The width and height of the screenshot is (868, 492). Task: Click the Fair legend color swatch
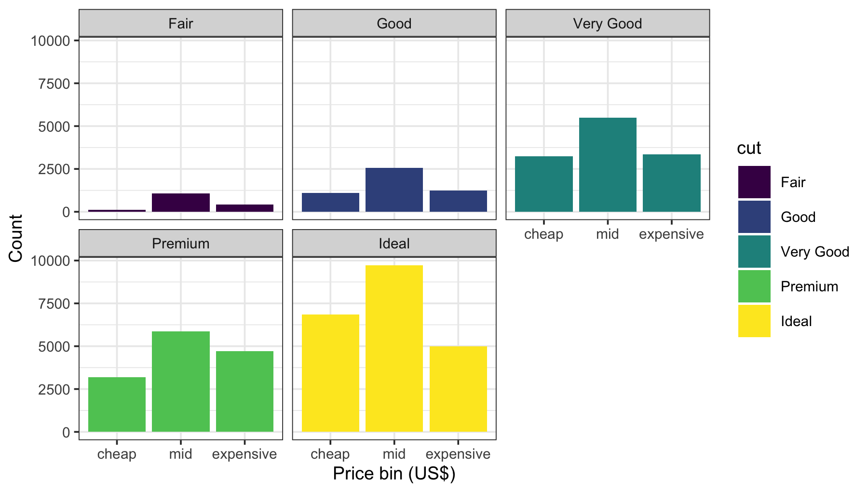754,182
